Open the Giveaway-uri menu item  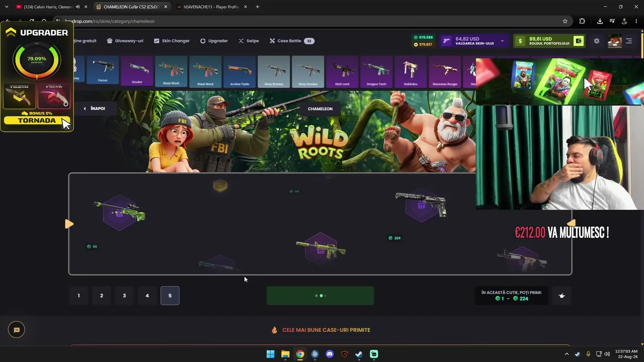125,41
